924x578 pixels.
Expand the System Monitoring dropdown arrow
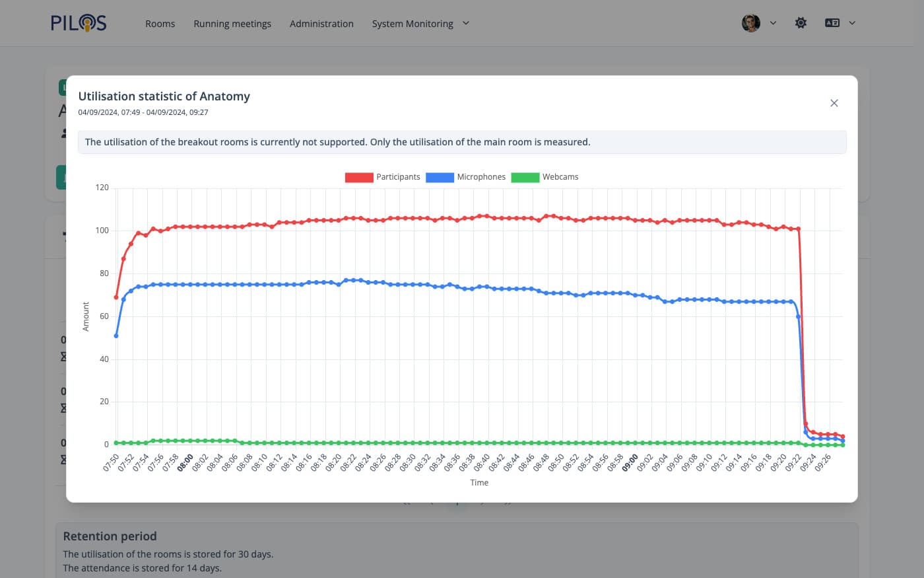(466, 23)
